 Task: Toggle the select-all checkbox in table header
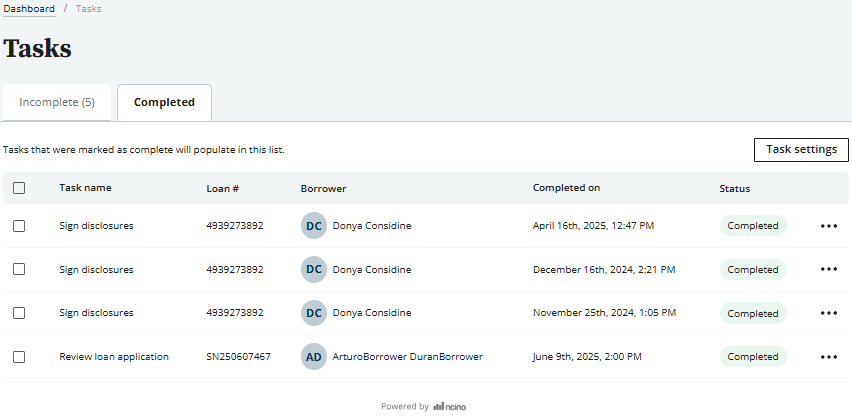tap(19, 188)
